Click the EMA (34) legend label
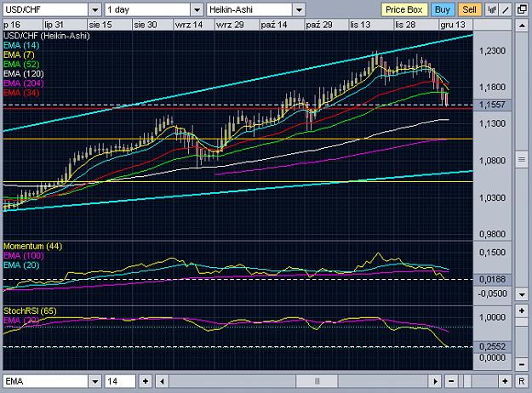Image resolution: width=532 pixels, height=393 pixels. 21,93
